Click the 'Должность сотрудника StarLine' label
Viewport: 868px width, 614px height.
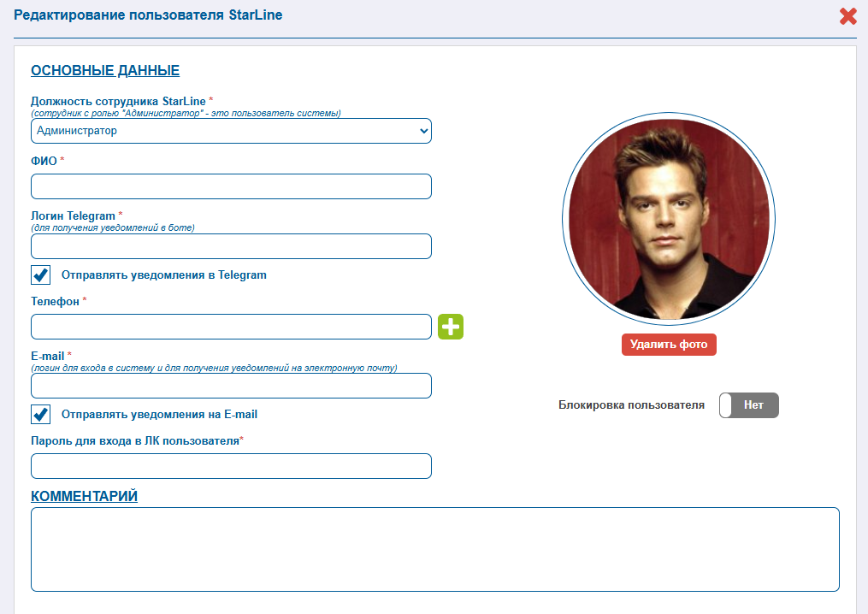click(119, 101)
